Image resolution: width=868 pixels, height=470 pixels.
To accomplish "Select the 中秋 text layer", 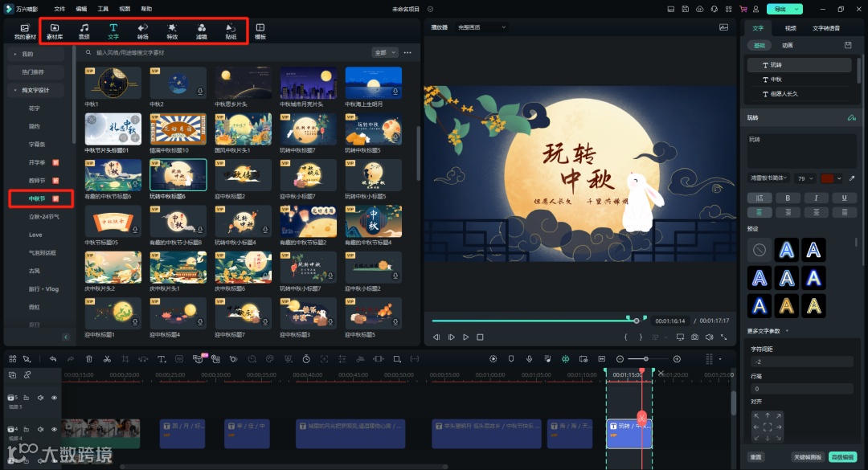I will (x=800, y=80).
